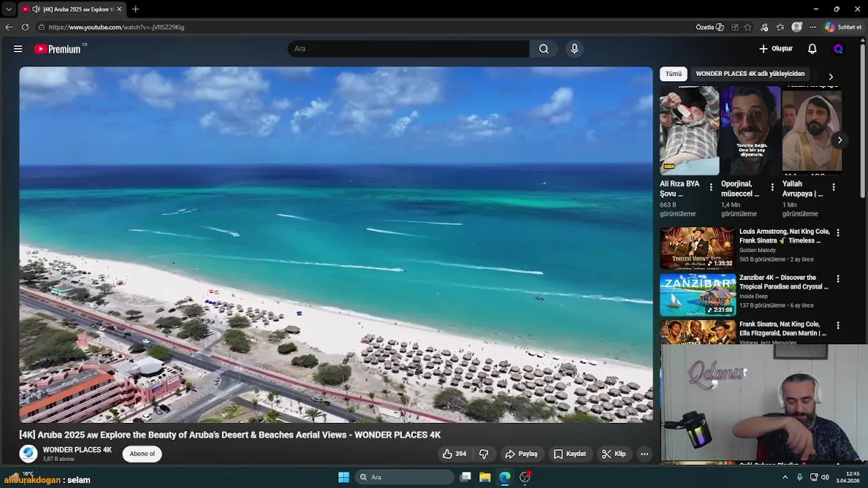The width and height of the screenshot is (868, 488).
Task: Select WONDER PLACES 4K uploads chip
Action: coord(750,74)
